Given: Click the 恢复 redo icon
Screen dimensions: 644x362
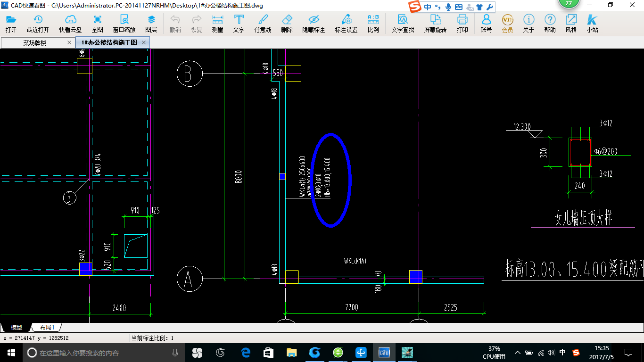Looking at the screenshot, I should tap(196, 24).
